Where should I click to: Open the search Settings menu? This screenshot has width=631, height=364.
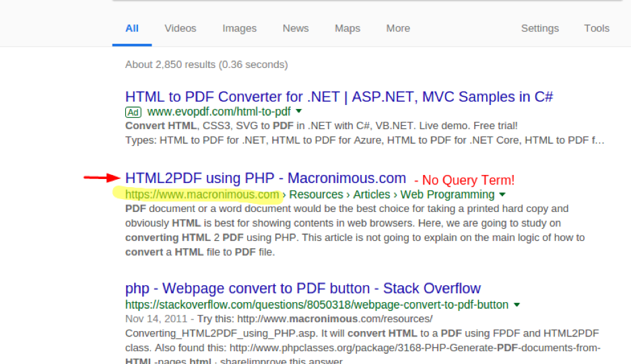[x=539, y=28]
